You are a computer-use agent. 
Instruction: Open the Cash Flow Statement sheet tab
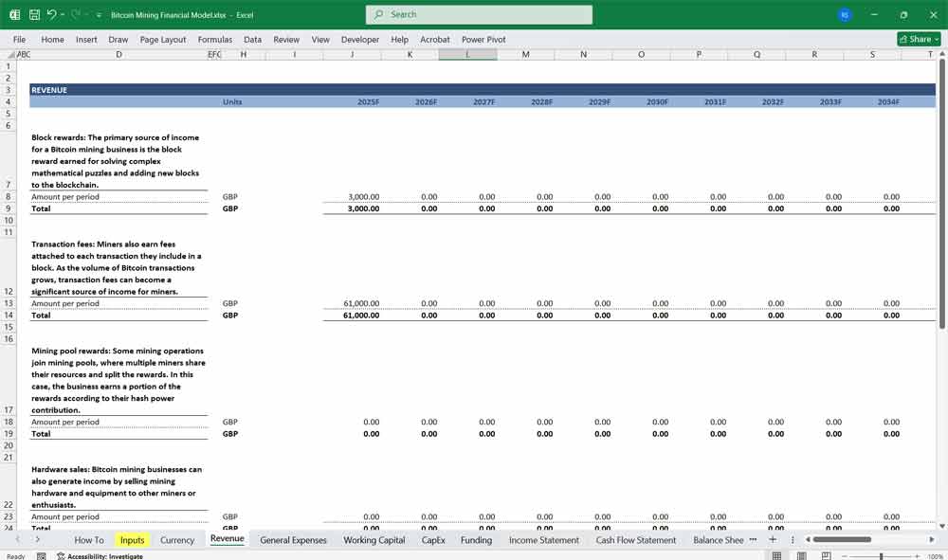point(635,540)
